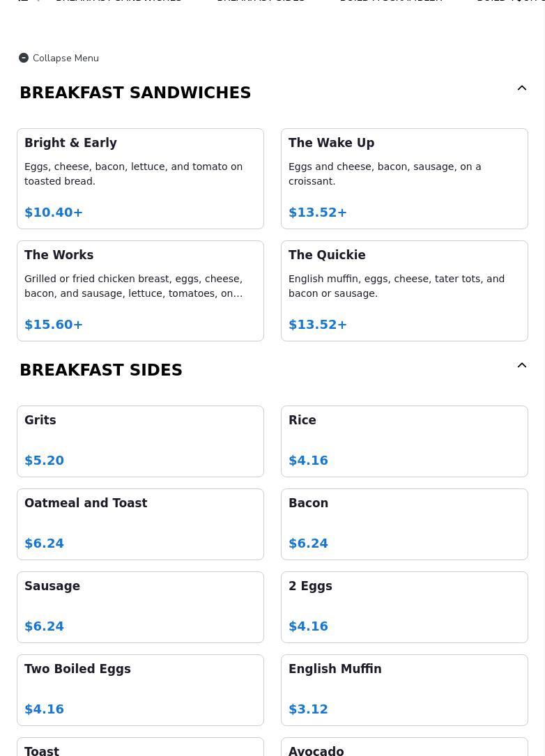The height and width of the screenshot is (756, 545).
Task: Click the BREAKFAST SANDWICHES heading title
Action: click(135, 93)
